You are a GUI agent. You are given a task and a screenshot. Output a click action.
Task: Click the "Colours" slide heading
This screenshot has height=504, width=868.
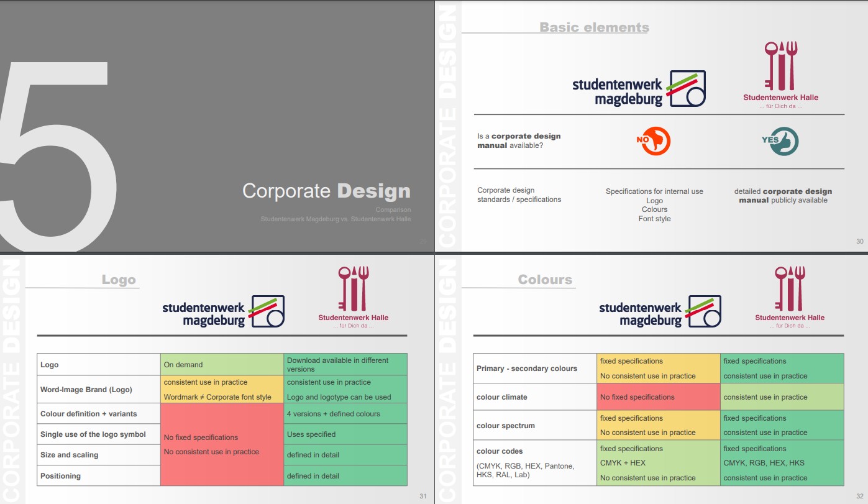click(545, 280)
